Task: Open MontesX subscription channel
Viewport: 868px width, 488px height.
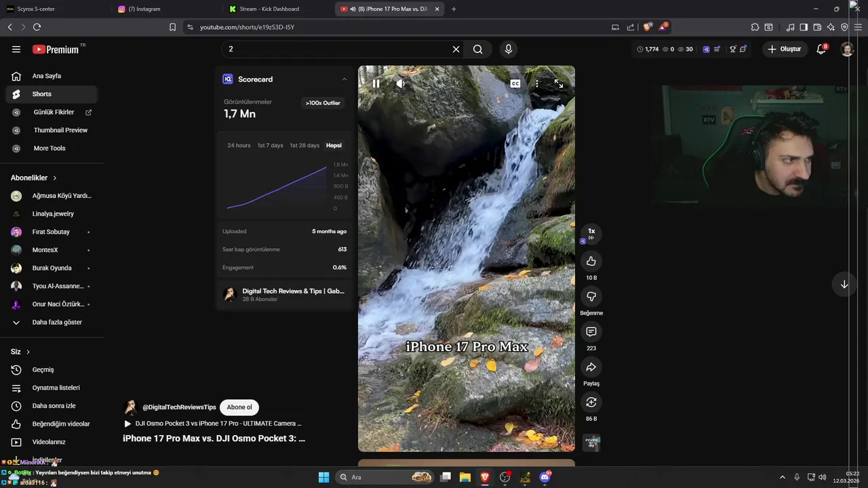Action: tap(52, 250)
